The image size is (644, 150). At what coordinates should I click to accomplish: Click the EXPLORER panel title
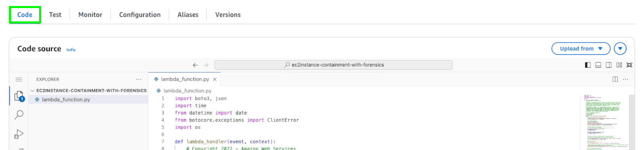click(48, 79)
